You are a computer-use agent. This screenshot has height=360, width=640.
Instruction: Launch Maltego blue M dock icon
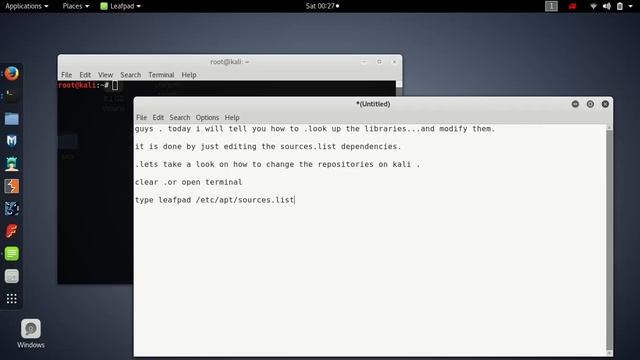pyautogui.click(x=11, y=141)
